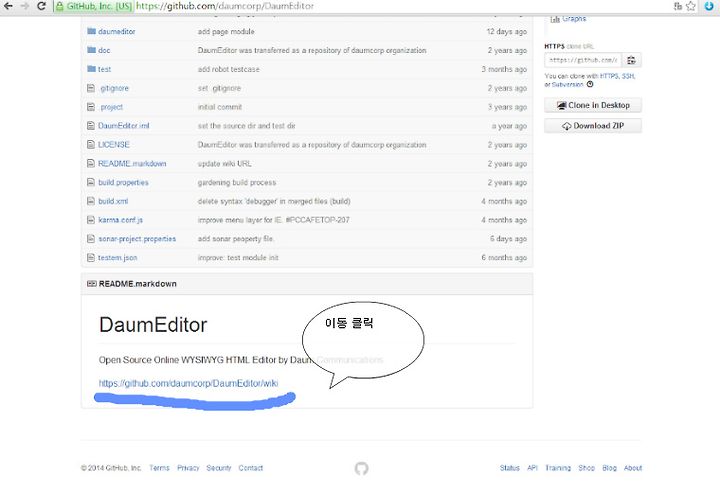The width and height of the screenshot is (720, 491).
Task: Open the .gitignore file
Action: (x=114, y=88)
